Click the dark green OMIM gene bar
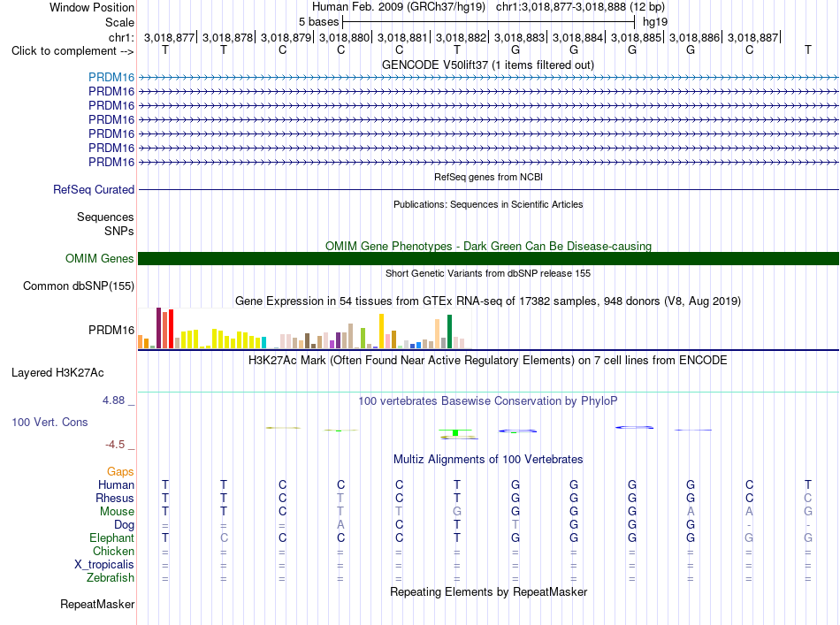Image resolution: width=840 pixels, height=625 pixels. (x=488, y=259)
